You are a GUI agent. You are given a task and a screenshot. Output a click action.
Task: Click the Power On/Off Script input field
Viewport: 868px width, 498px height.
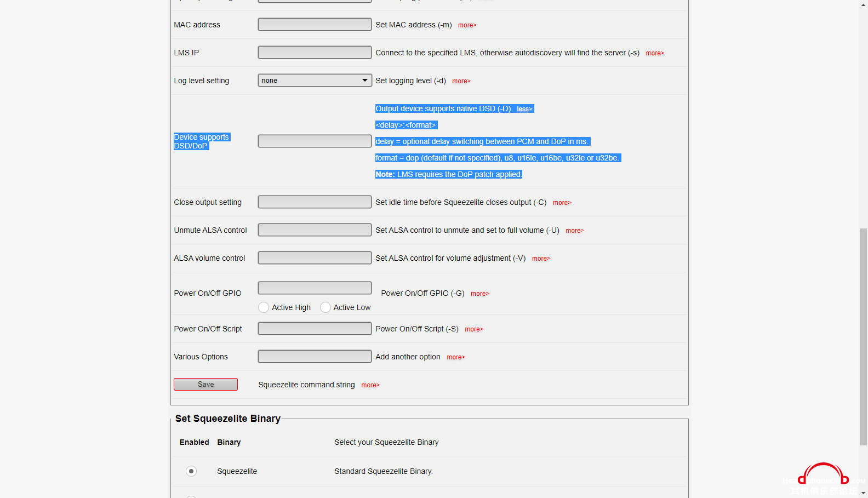pyautogui.click(x=315, y=329)
